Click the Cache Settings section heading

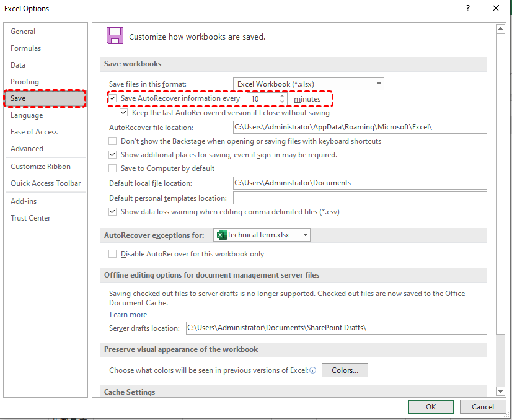[130, 392]
